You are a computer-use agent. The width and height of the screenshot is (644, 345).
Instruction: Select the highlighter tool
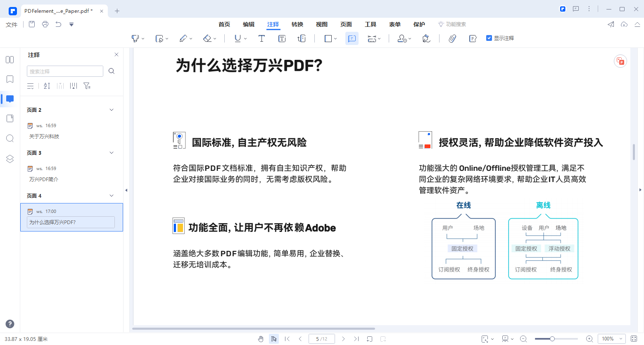pyautogui.click(x=135, y=38)
